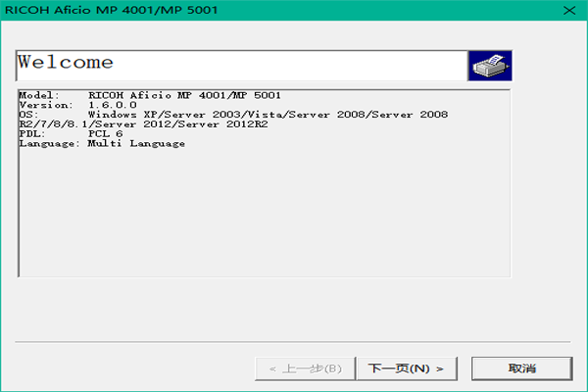The width and height of the screenshot is (588, 392).
Task: Click the Welcome heading text
Action: 66,62
